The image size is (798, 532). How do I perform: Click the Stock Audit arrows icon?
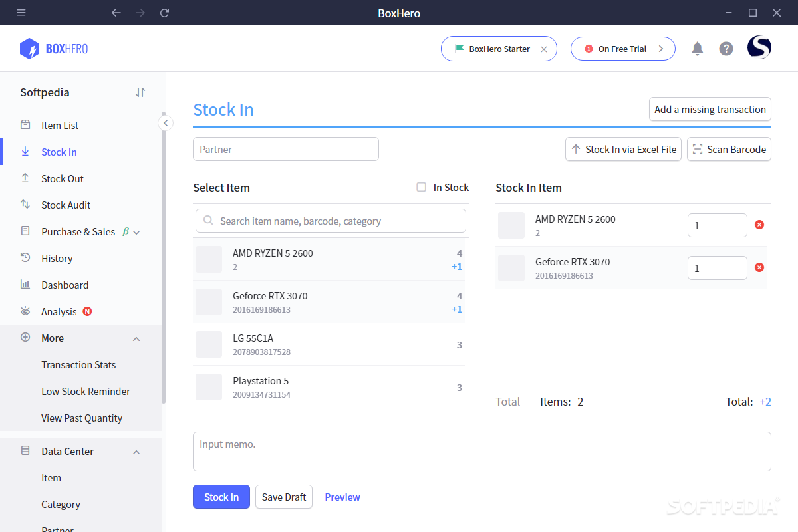click(x=25, y=205)
